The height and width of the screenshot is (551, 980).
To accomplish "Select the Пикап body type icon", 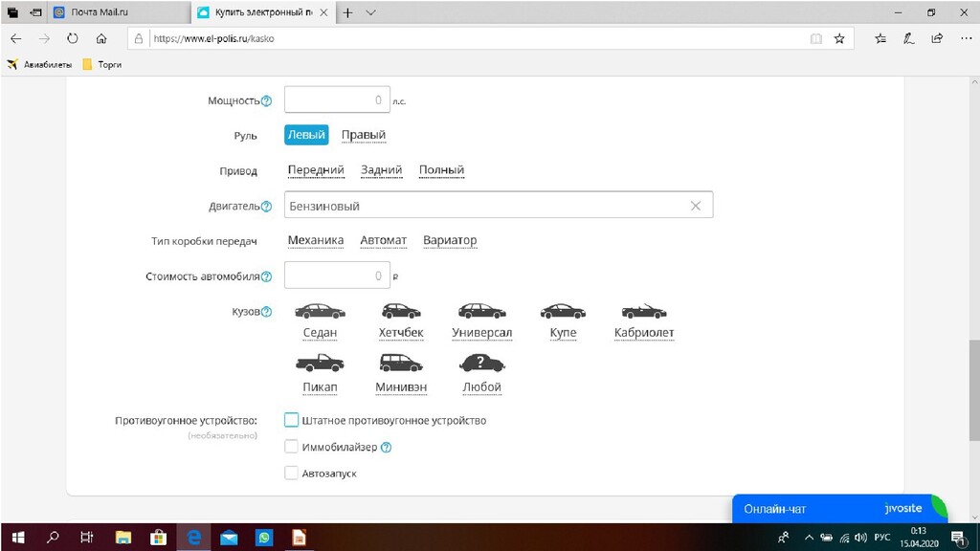I will (320, 363).
